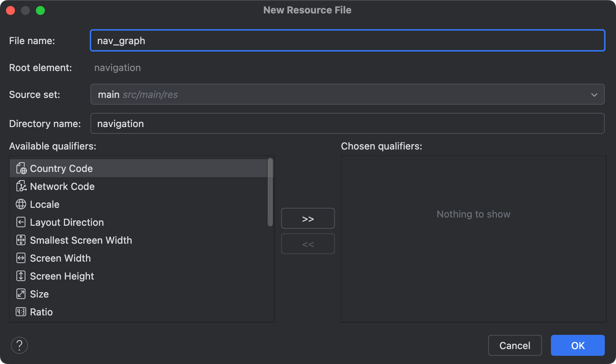
Task: Click the Layout Direction arrow icon
Action: click(21, 222)
